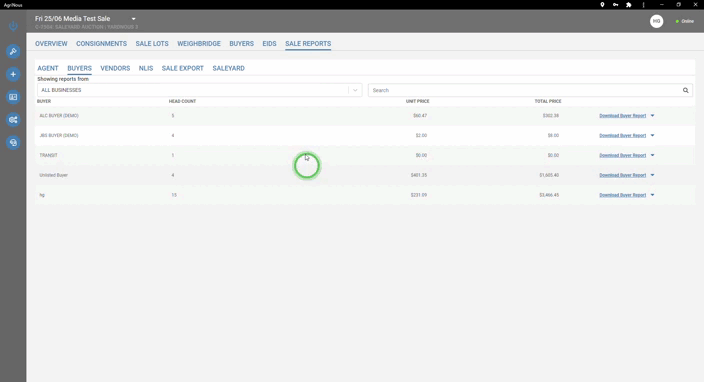Click the location pin icon in title bar

pos(602,4)
